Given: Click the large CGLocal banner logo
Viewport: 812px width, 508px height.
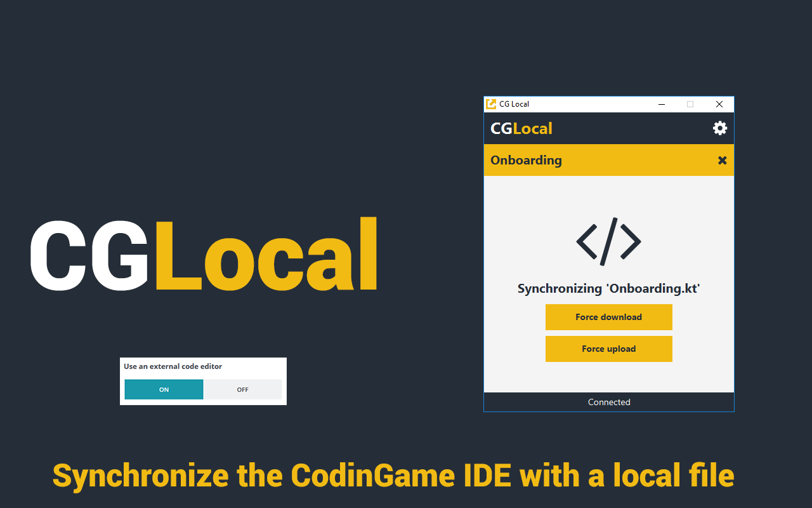Looking at the screenshot, I should (x=204, y=254).
